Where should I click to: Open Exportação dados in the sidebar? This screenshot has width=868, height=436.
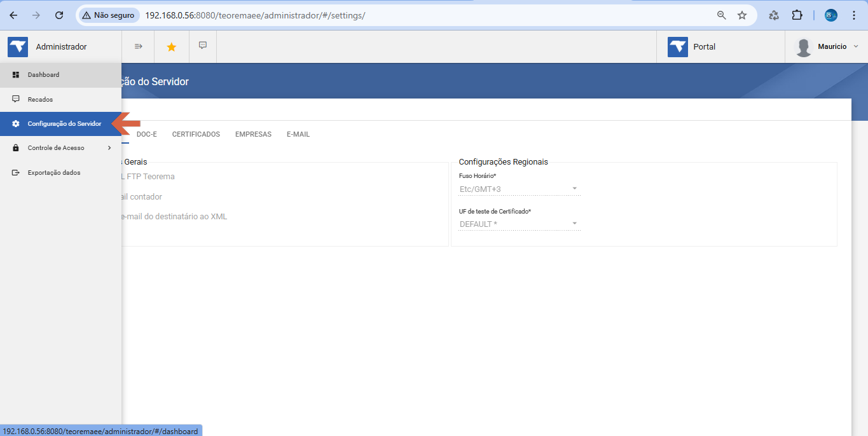click(x=60, y=173)
